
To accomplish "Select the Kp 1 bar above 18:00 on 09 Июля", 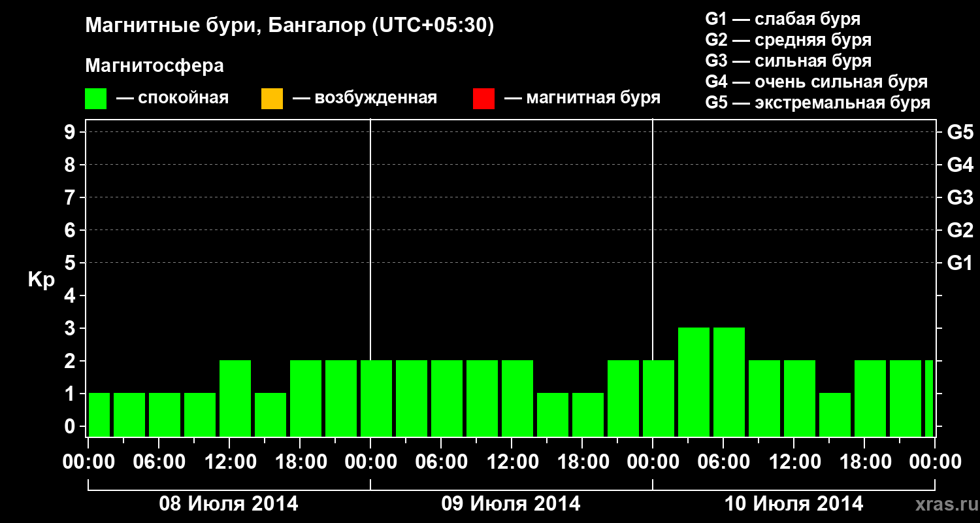I will (x=588, y=414).
